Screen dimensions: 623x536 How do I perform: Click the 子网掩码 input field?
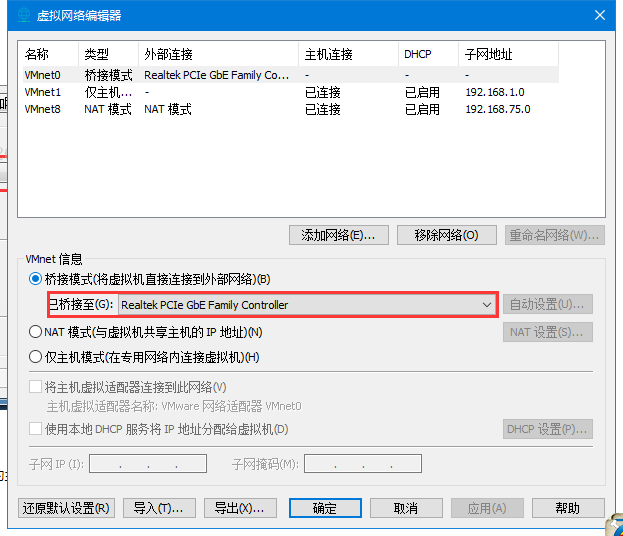pos(363,464)
